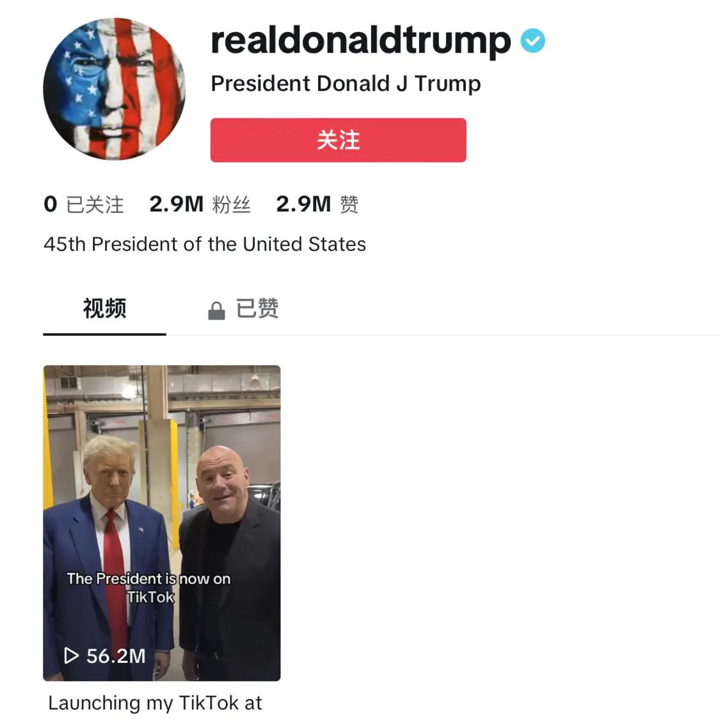The width and height of the screenshot is (720, 728).
Task: Click the play triangle icon on video
Action: pyautogui.click(x=70, y=656)
